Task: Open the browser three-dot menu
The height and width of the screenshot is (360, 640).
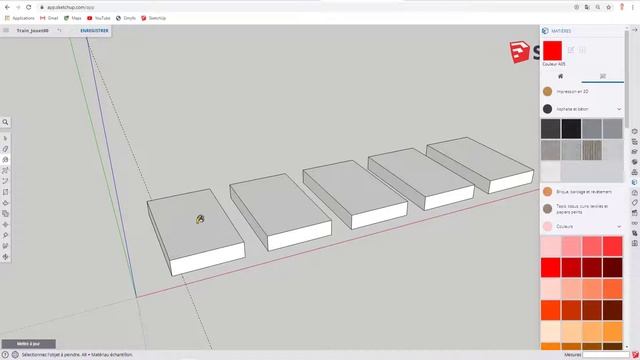Action: coord(633,7)
